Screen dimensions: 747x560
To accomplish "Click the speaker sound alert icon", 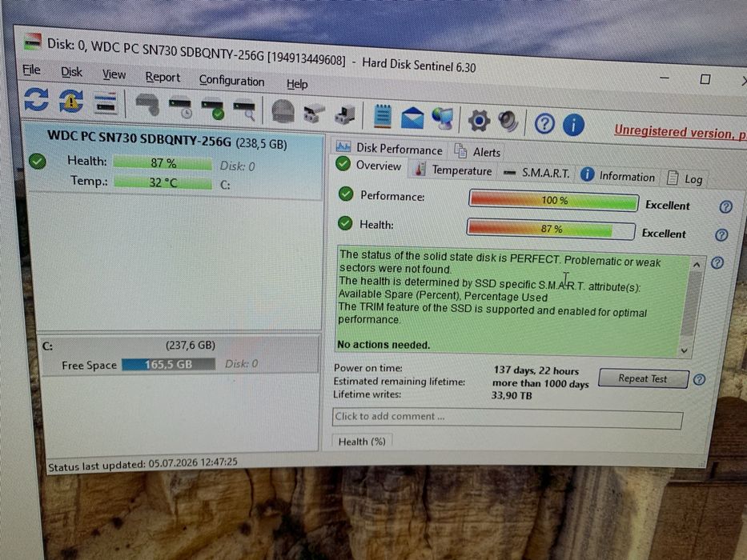I will point(508,122).
